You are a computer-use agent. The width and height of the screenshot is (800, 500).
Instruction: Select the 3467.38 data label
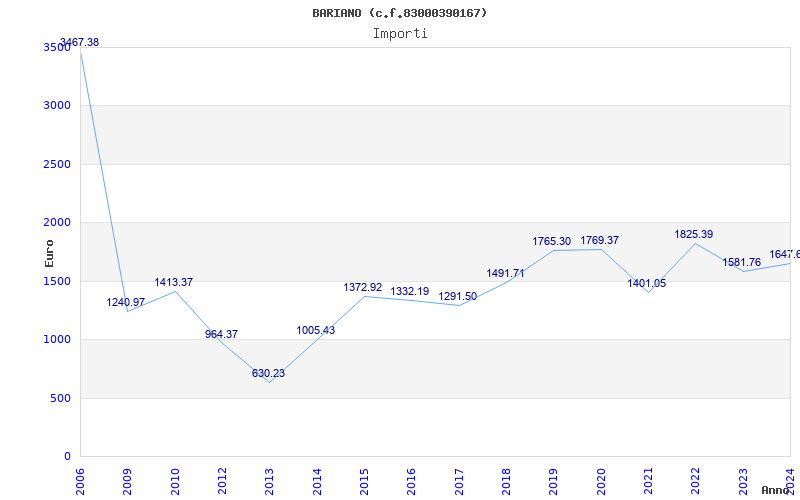click(x=80, y=42)
